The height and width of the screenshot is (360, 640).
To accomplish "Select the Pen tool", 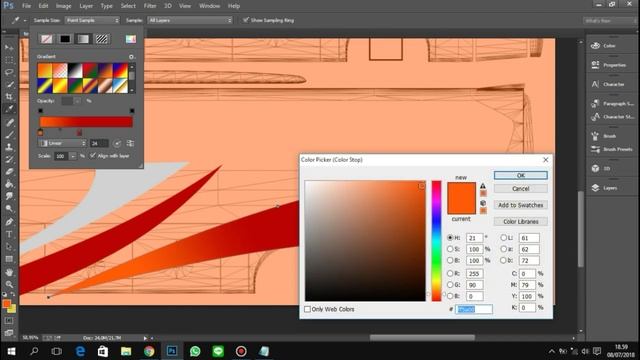I will 9,222.
